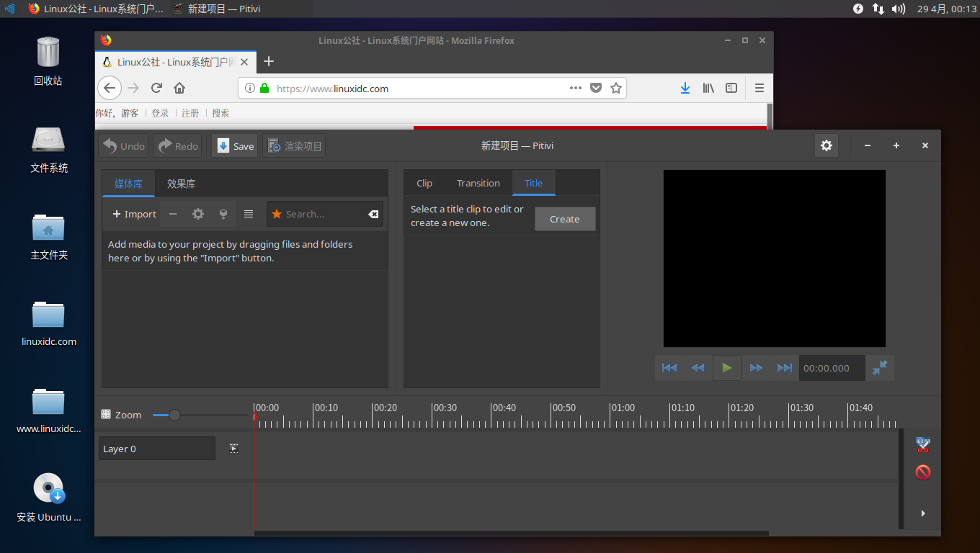Open the 主文件夹 home folder icon
980x553 pixels.
tap(48, 236)
